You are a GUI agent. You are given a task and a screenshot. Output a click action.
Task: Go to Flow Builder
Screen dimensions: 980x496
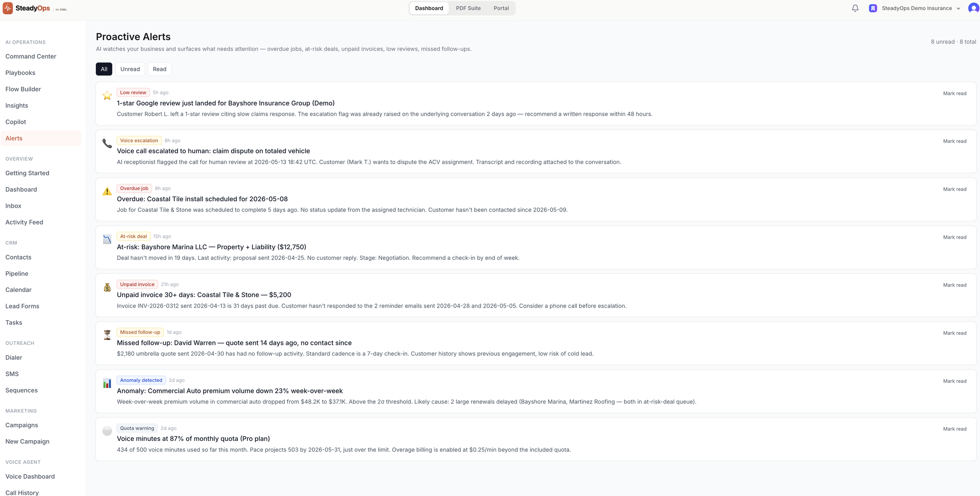tap(41, 89)
